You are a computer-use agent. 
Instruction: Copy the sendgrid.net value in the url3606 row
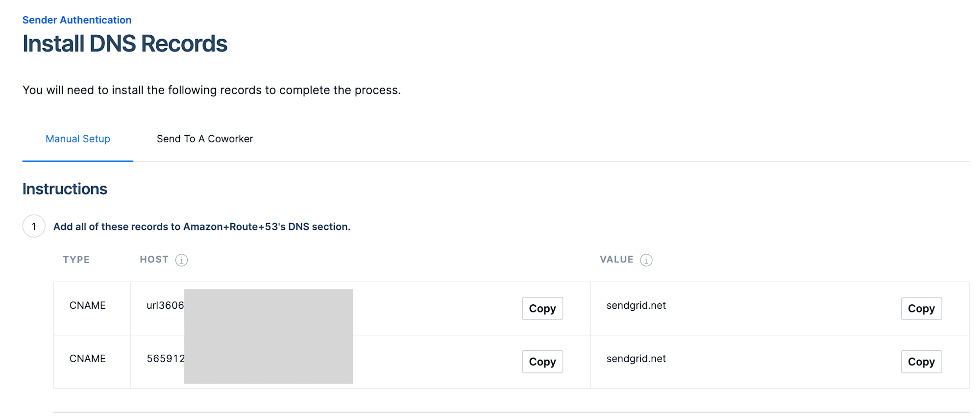tap(921, 309)
